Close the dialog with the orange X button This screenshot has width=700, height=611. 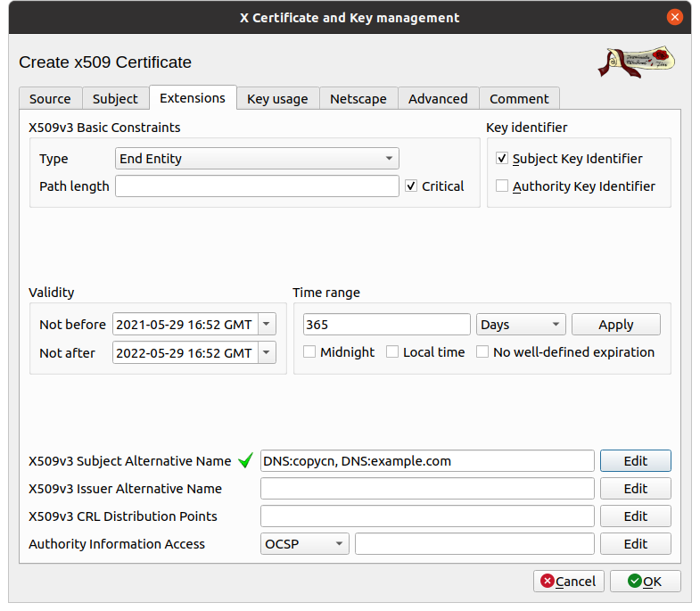[677, 17]
